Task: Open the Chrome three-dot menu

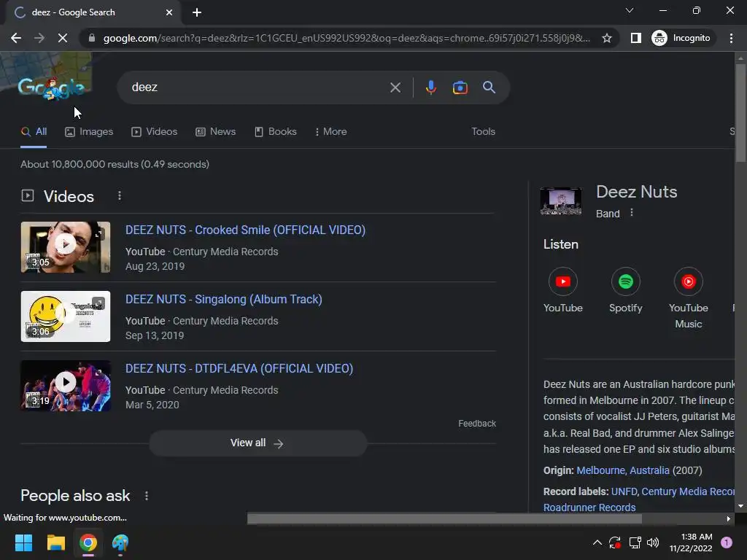Action: coord(731,38)
